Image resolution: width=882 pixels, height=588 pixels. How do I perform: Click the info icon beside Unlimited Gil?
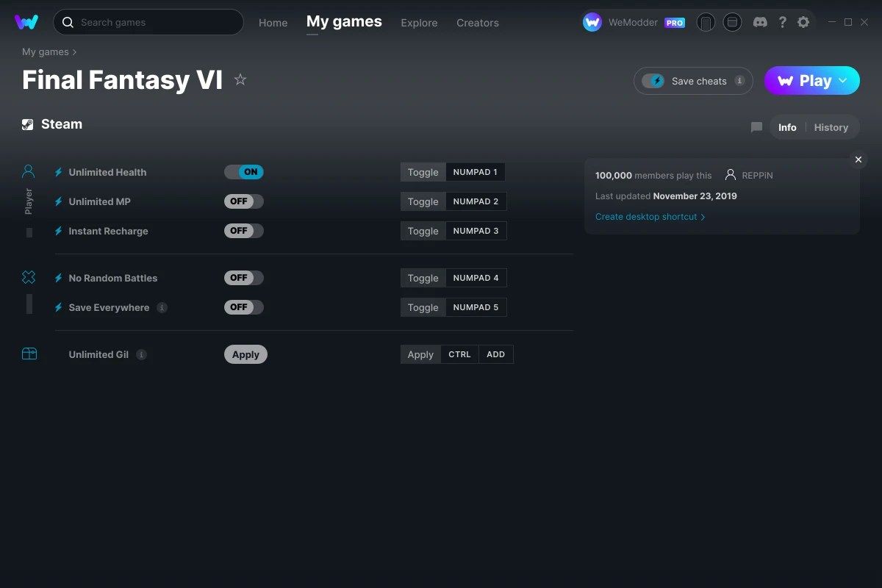point(142,354)
